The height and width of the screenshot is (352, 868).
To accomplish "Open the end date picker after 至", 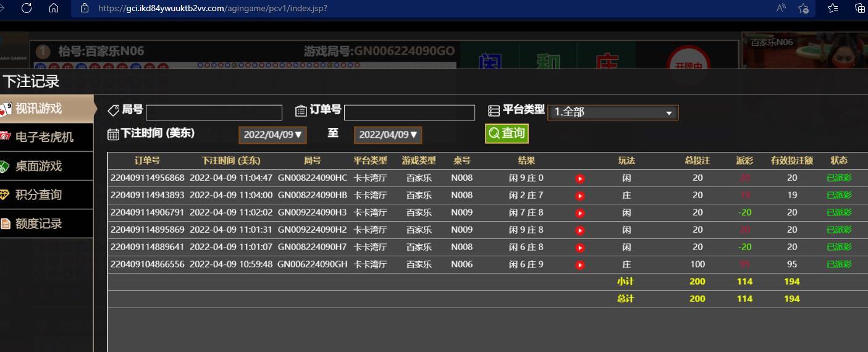I will pos(388,135).
